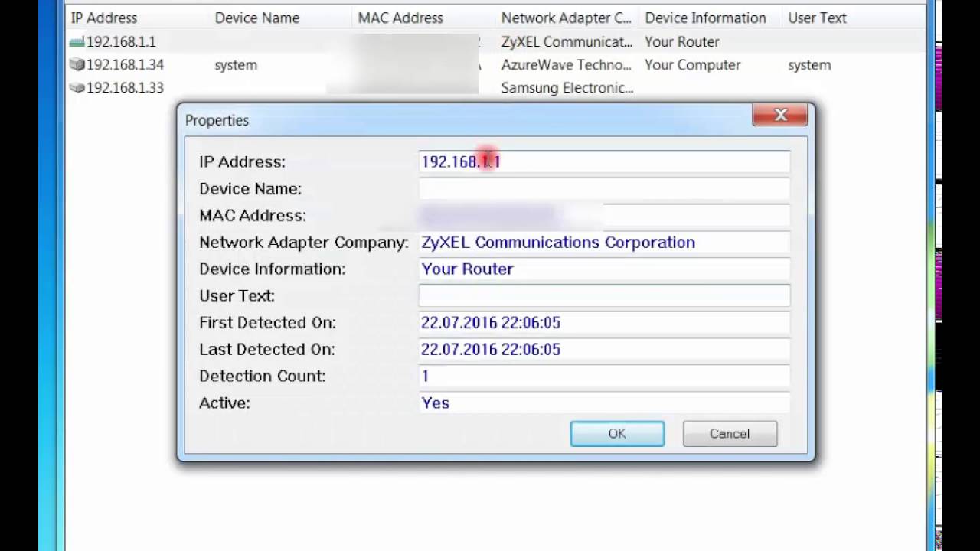Viewport: 980px width, 551px height.
Task: Click the IP Address field showing 192.168.1.1
Action: coord(604,161)
